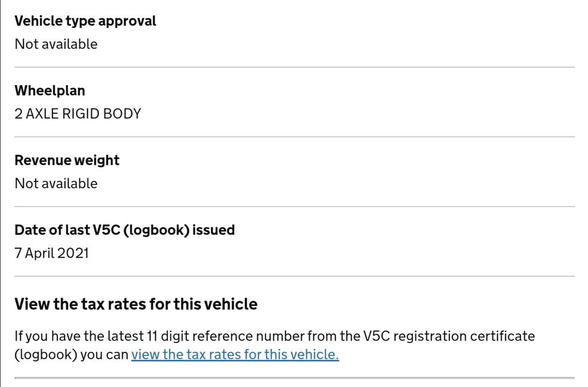This screenshot has width=588, height=387.
Task: Click the word 2021 in the logbook date
Action: coord(73,253)
